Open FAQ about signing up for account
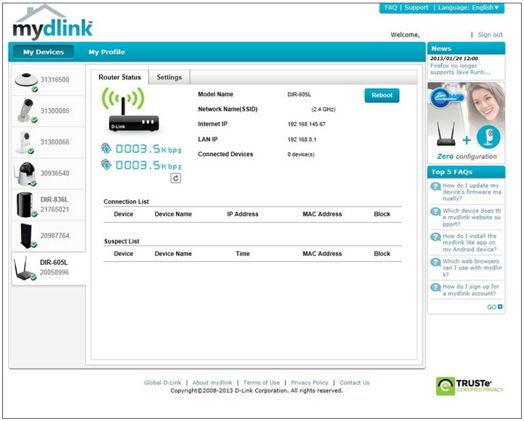The image size is (524, 421). point(471,290)
